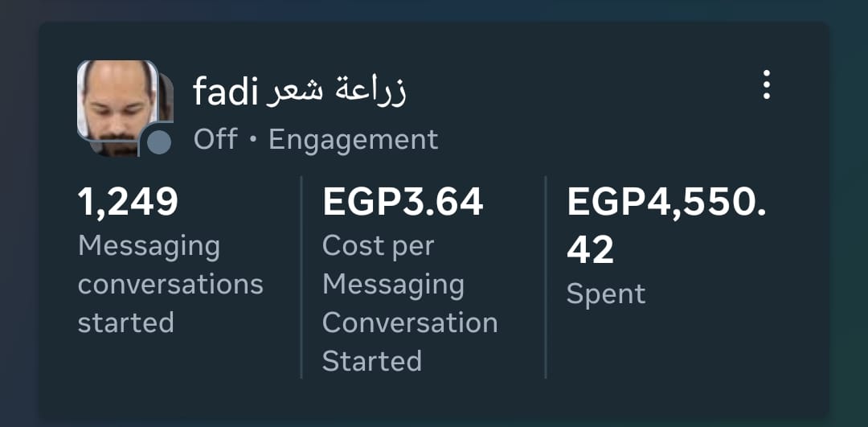Open the three-dot options menu
Viewport: 868px width, 427px height.
coord(766,84)
